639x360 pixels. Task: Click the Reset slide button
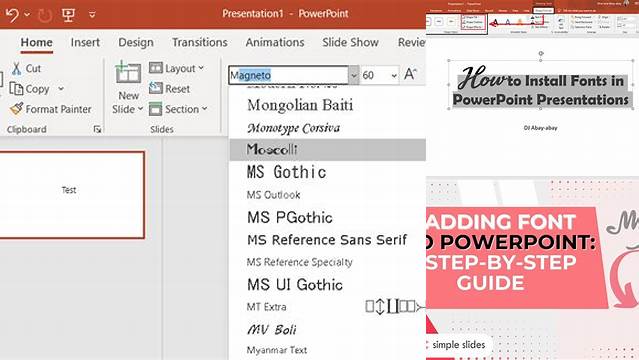pos(170,88)
